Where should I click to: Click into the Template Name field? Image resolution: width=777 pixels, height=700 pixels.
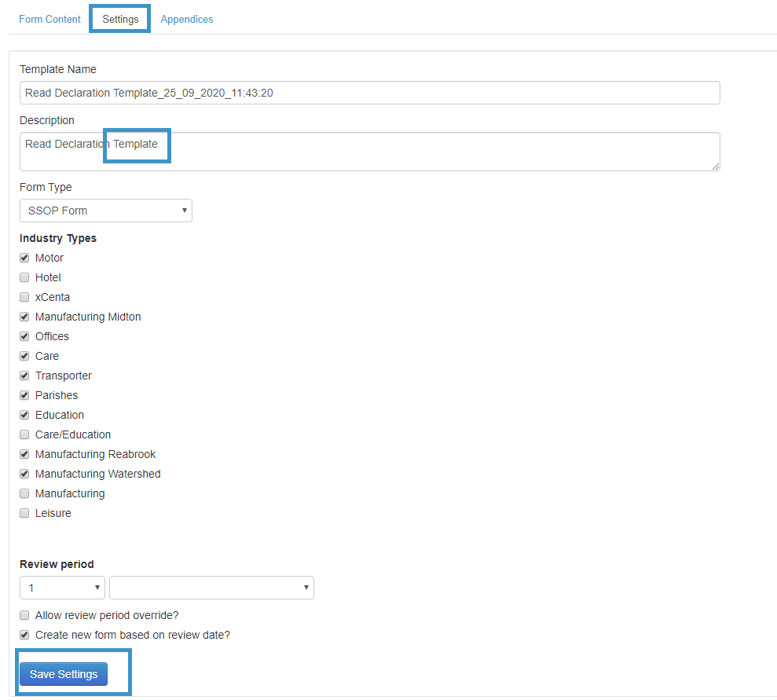[370, 93]
